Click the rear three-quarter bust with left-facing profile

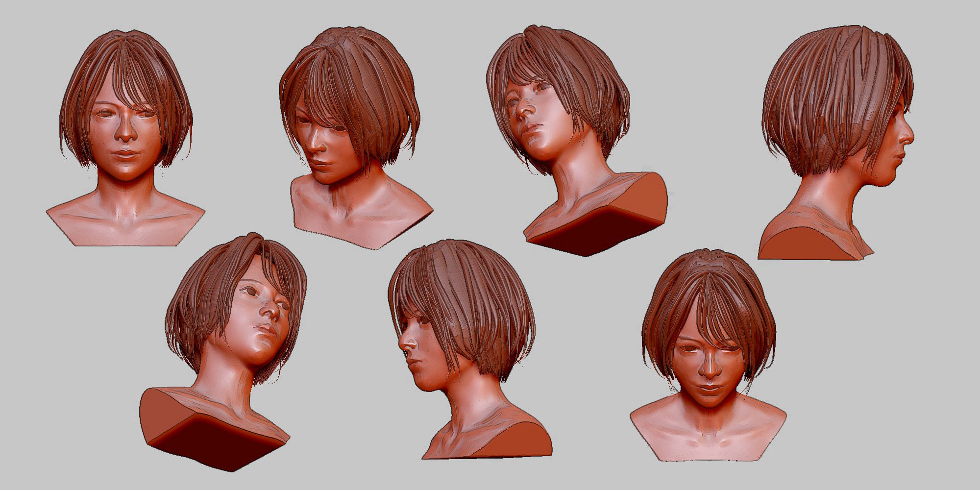(470, 349)
